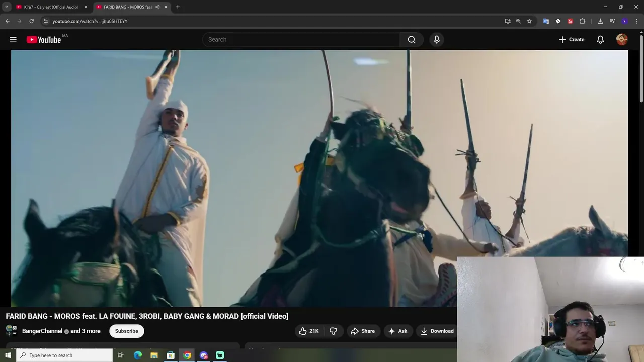Open Chrome profile Y avatar

click(x=624, y=21)
